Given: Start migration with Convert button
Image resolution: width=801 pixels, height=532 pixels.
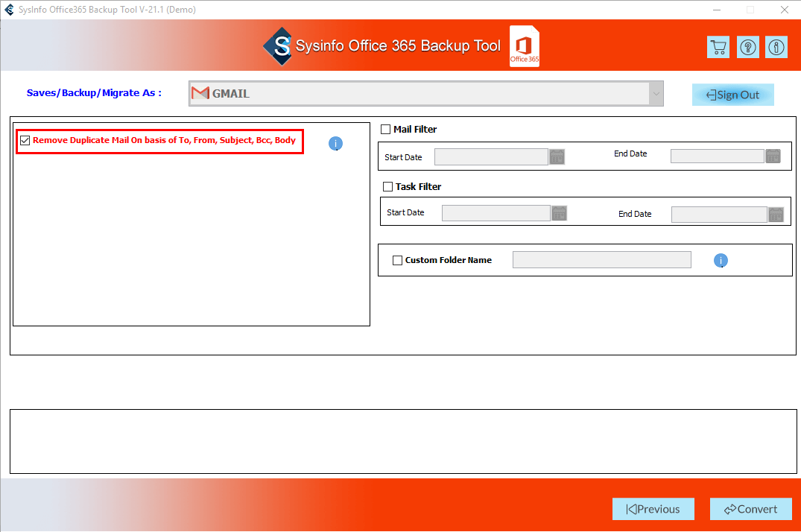Looking at the screenshot, I should (x=751, y=509).
